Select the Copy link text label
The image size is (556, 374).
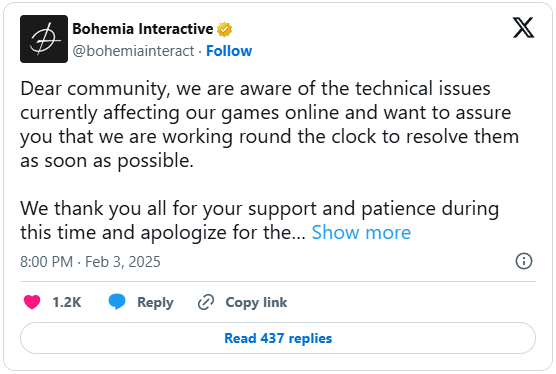tap(256, 302)
